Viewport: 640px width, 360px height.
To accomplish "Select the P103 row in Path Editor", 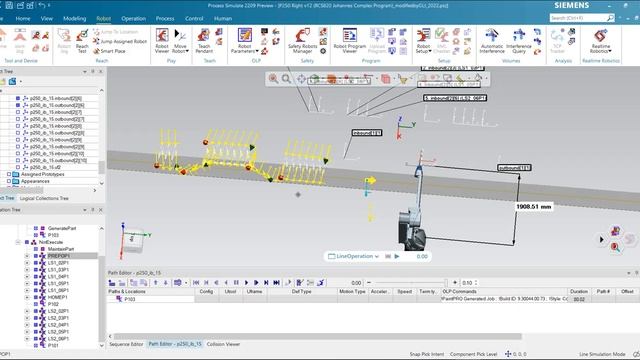I will (x=151, y=299).
